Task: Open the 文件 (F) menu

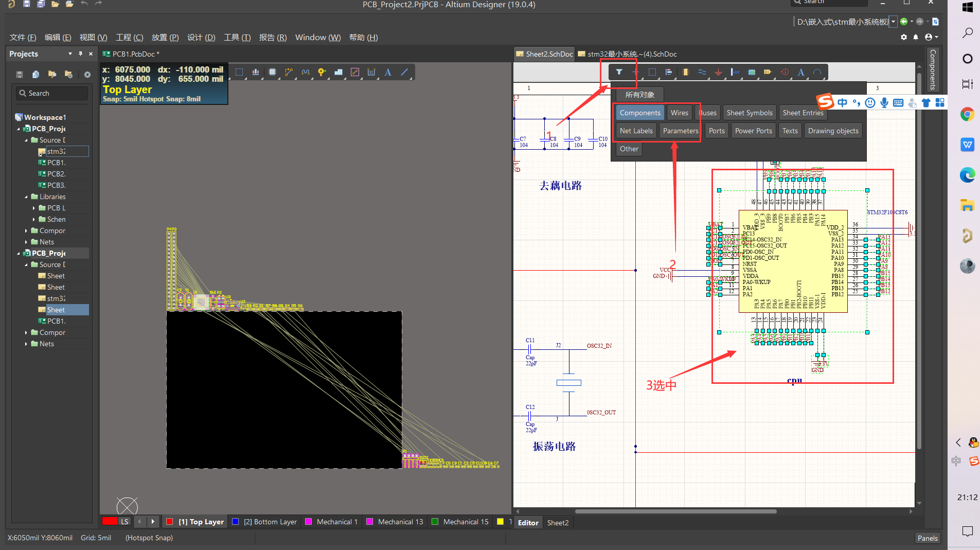Action: 23,37
